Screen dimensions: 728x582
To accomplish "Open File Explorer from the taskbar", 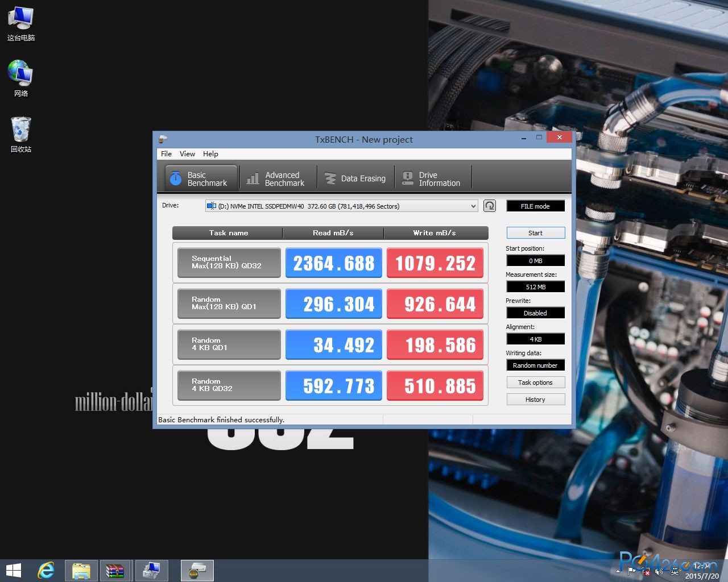I will (x=81, y=570).
